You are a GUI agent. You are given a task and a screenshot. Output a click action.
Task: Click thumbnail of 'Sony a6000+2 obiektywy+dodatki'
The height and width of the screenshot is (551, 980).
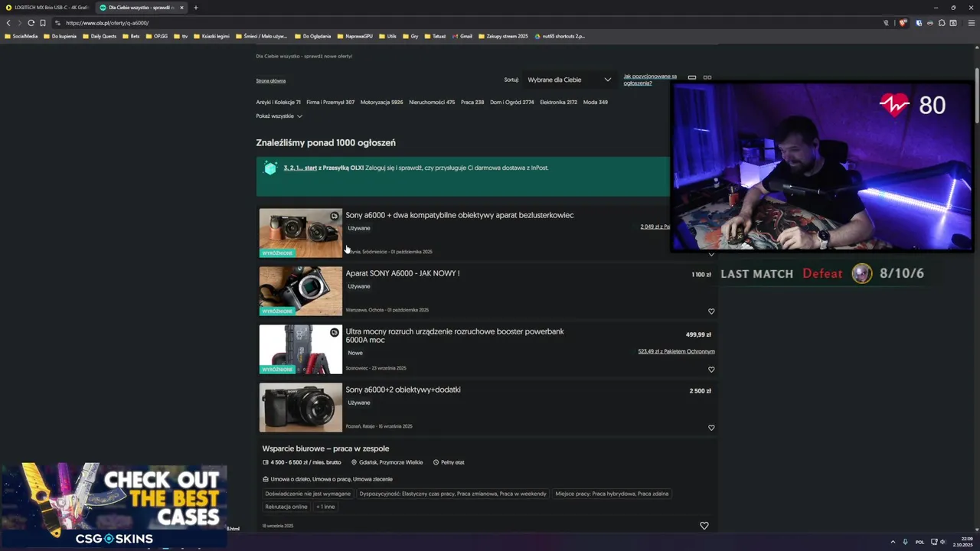coord(300,407)
